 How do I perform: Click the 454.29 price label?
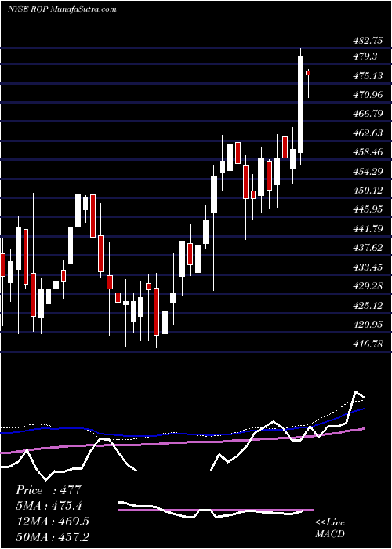point(368,172)
